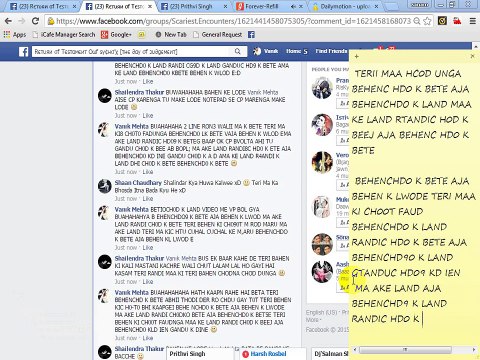Screen dimensions: 480x360
Task: Reload the page with refresh icon
Action: coord(35,21)
